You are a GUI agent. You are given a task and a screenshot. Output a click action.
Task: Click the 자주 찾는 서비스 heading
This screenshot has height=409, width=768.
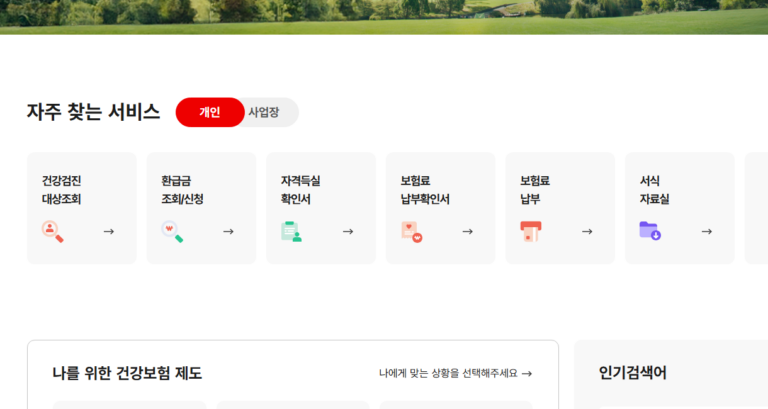click(93, 112)
